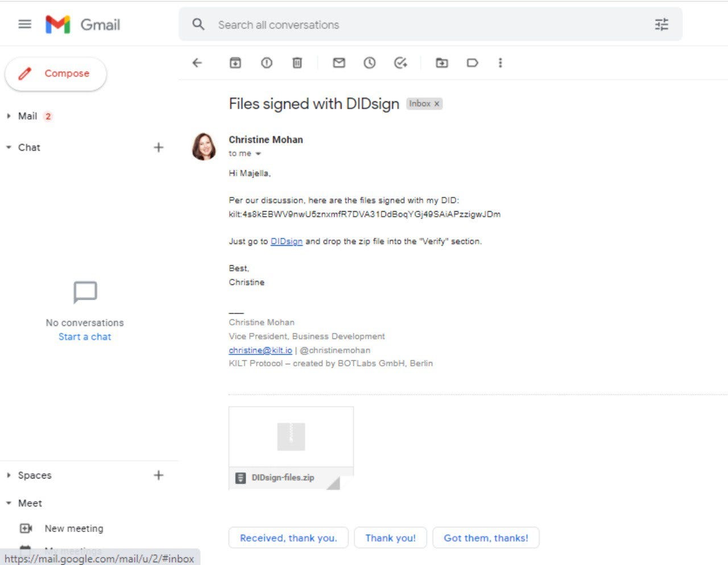This screenshot has height=565, width=728.
Task: Reply with 'Thank you!' suggestion
Action: [391, 538]
